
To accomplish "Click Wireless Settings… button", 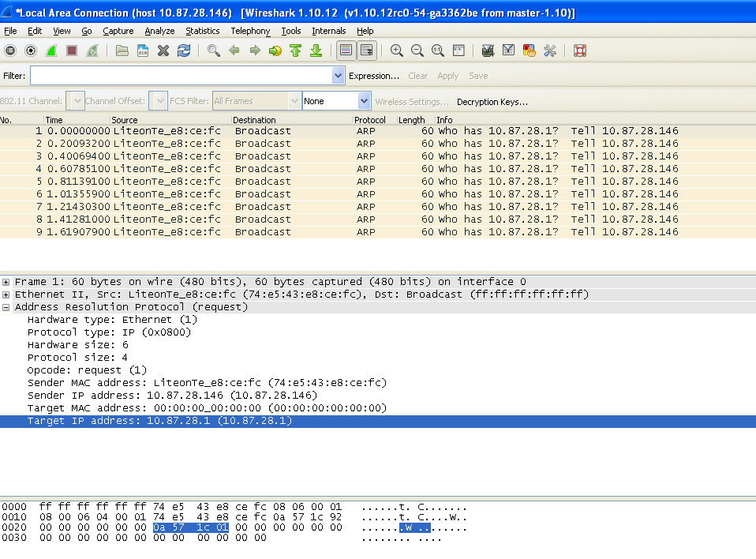I will tap(412, 102).
